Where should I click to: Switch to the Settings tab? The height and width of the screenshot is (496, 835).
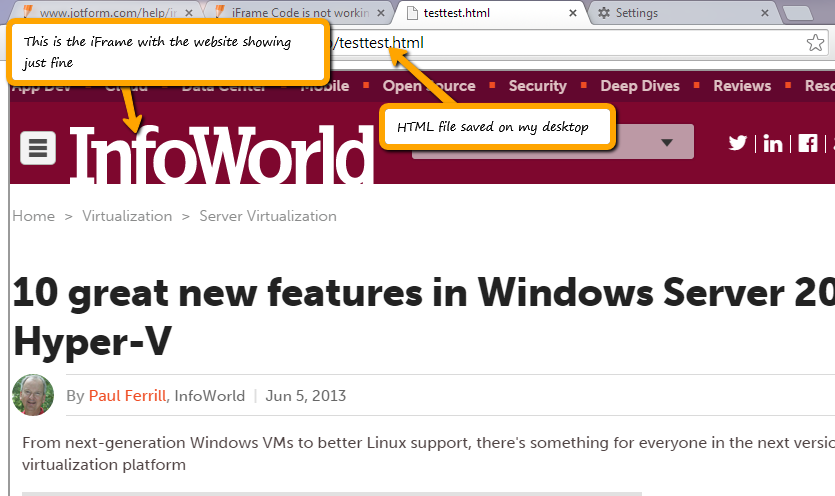click(x=682, y=13)
